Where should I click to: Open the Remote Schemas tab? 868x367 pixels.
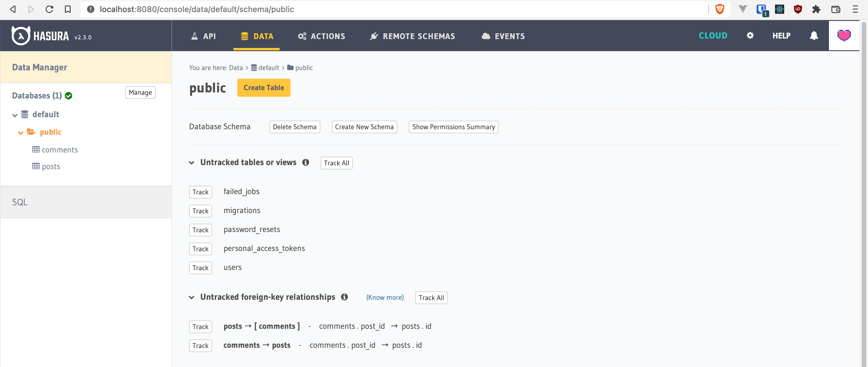(x=412, y=36)
